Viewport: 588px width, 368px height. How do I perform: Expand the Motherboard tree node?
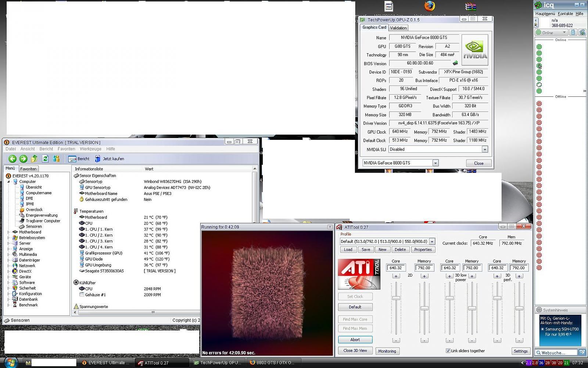point(9,232)
